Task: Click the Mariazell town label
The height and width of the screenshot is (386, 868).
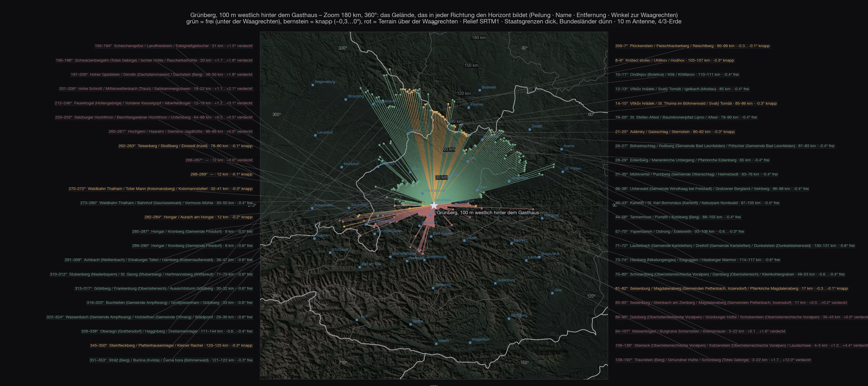Action: (551, 215)
